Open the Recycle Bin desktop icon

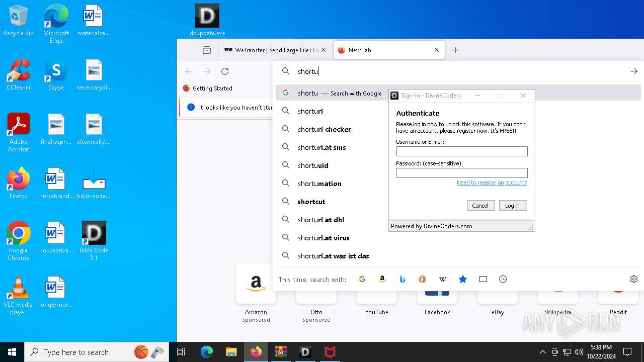point(19,21)
